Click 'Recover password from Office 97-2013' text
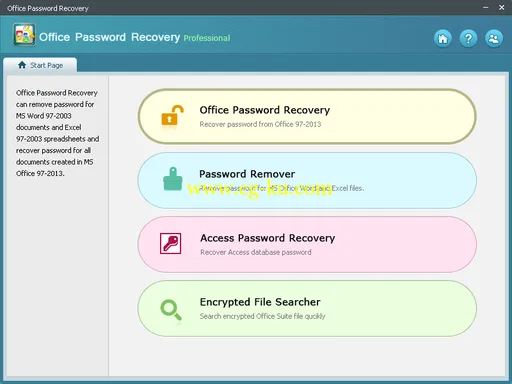Screen dimensions: 512x384 [260, 124]
